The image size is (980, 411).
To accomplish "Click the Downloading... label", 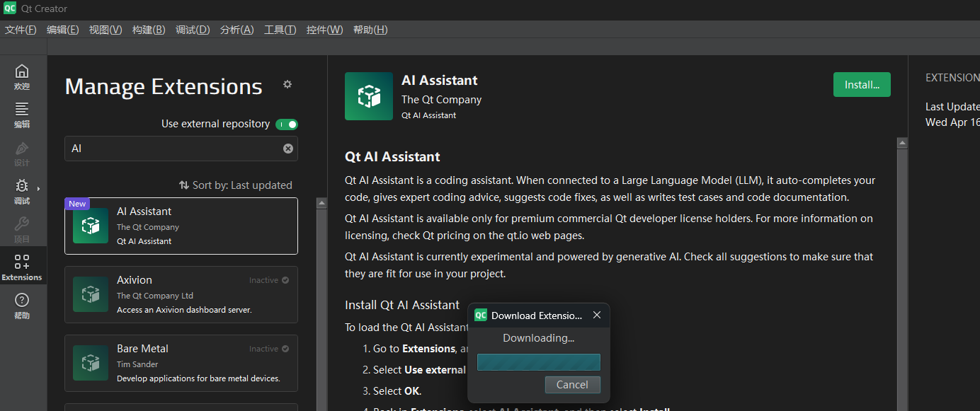I will point(539,338).
